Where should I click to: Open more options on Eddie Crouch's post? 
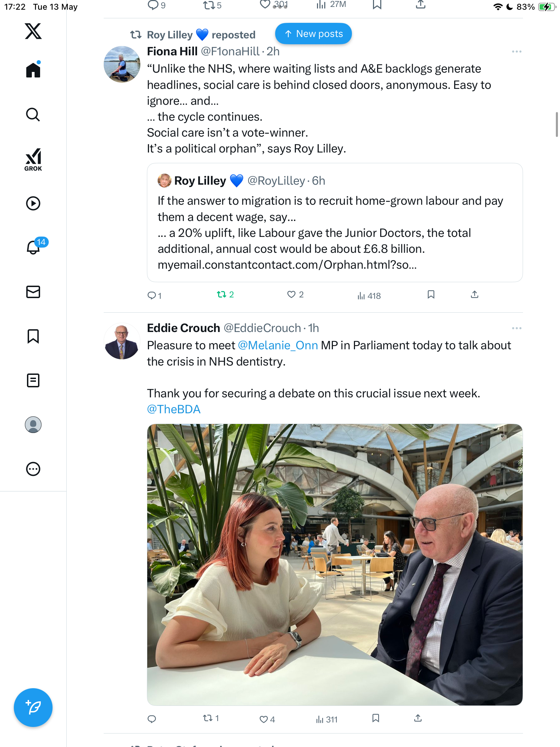(516, 328)
